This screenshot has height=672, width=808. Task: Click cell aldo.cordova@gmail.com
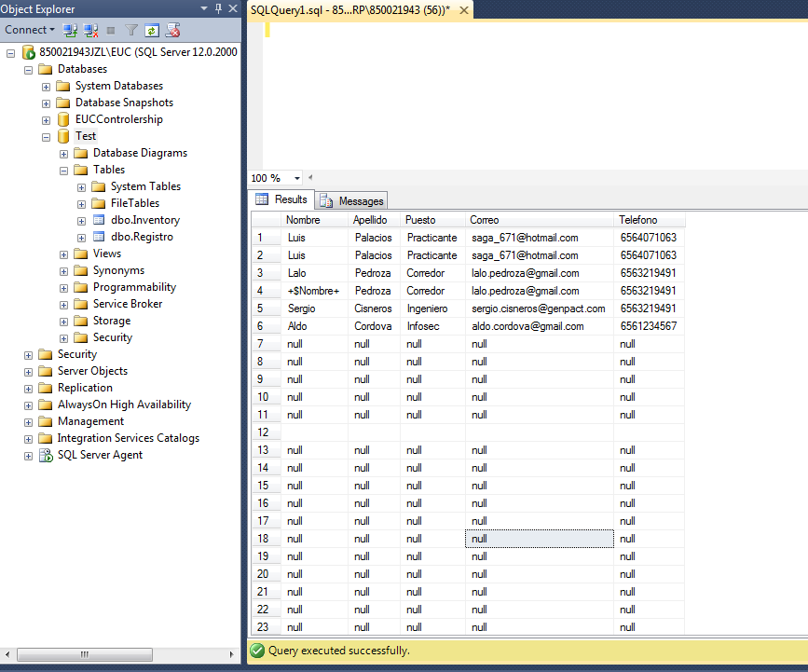(x=540, y=326)
